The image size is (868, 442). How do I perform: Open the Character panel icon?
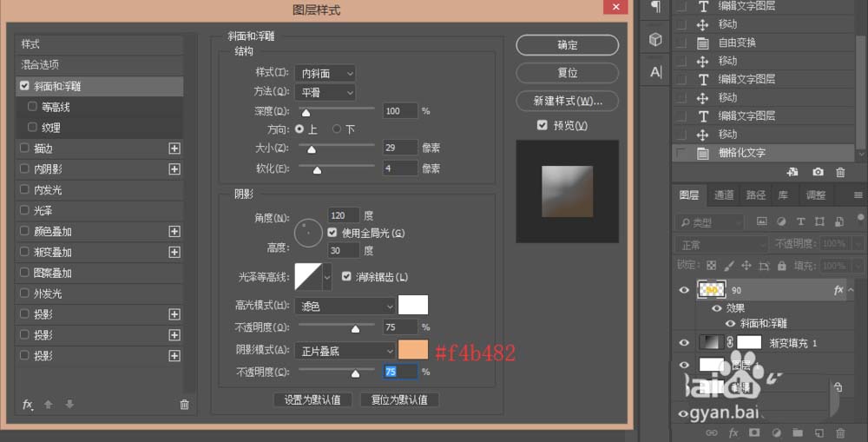tap(655, 72)
